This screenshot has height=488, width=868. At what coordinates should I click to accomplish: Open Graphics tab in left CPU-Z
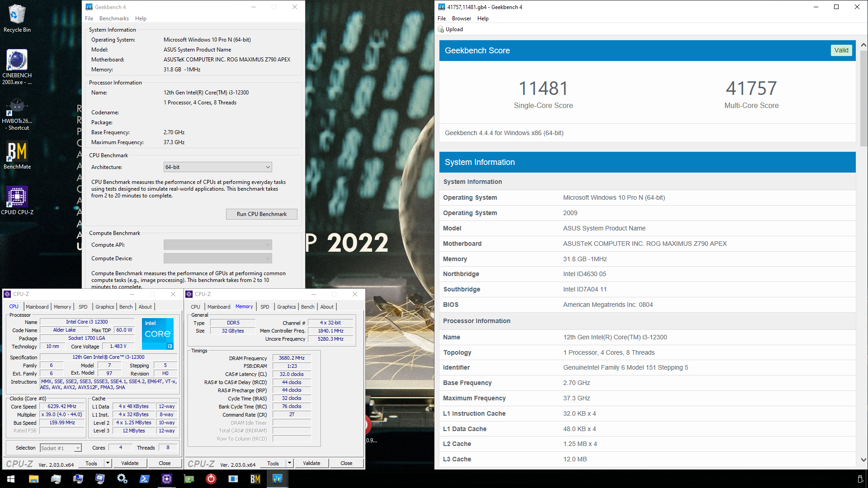click(x=105, y=307)
